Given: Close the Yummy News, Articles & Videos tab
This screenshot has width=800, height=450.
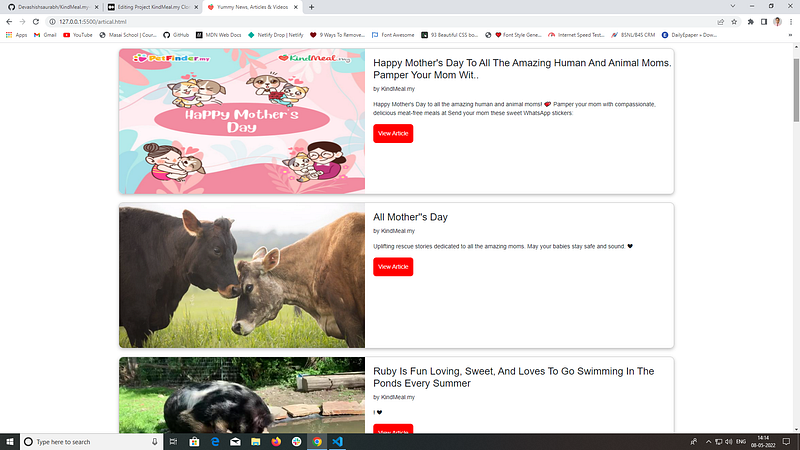Looking at the screenshot, I should [296, 7].
